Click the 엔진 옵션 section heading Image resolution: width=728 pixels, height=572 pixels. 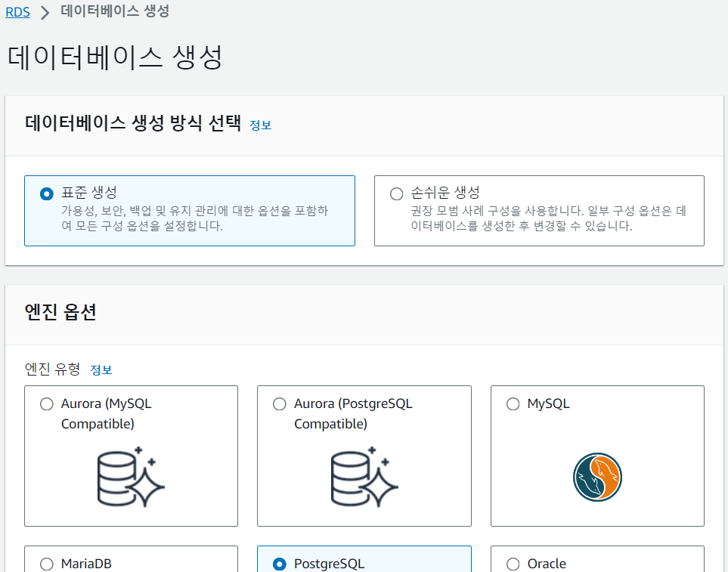[x=60, y=312]
